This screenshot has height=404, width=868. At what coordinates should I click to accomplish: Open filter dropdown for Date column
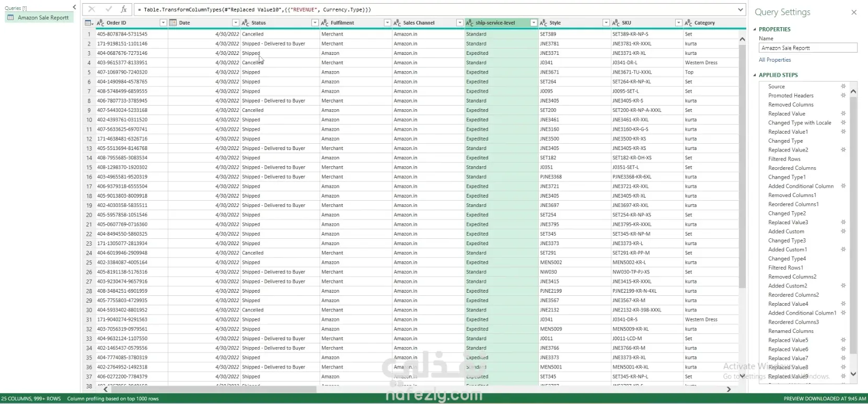coord(236,23)
